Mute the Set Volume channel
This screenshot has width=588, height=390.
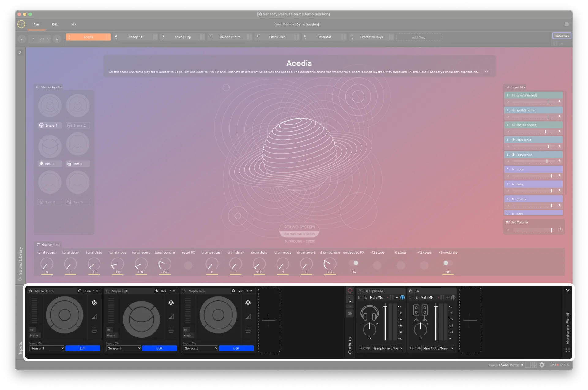(x=507, y=230)
